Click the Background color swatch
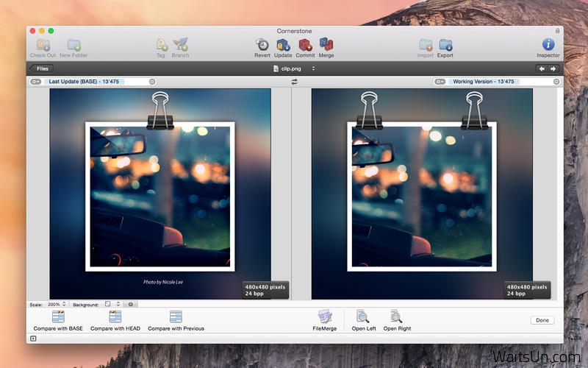Image resolution: width=588 pixels, height=368 pixels. pyautogui.click(x=108, y=304)
